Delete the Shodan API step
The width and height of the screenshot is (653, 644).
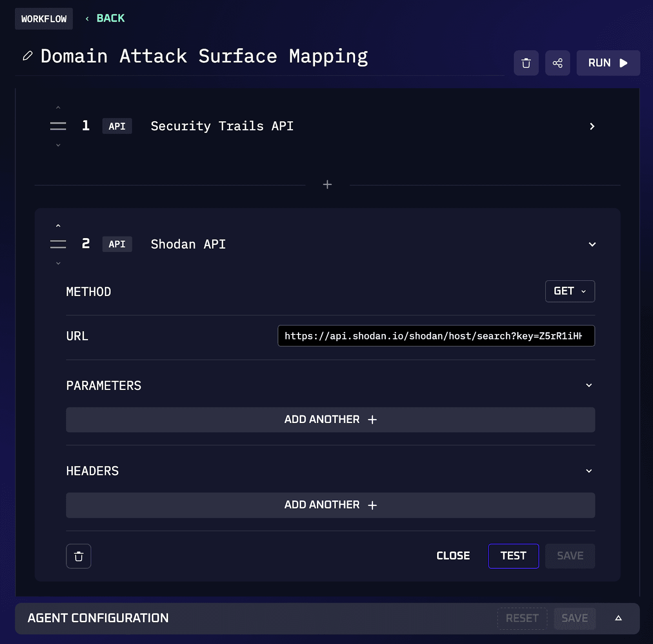pos(78,556)
